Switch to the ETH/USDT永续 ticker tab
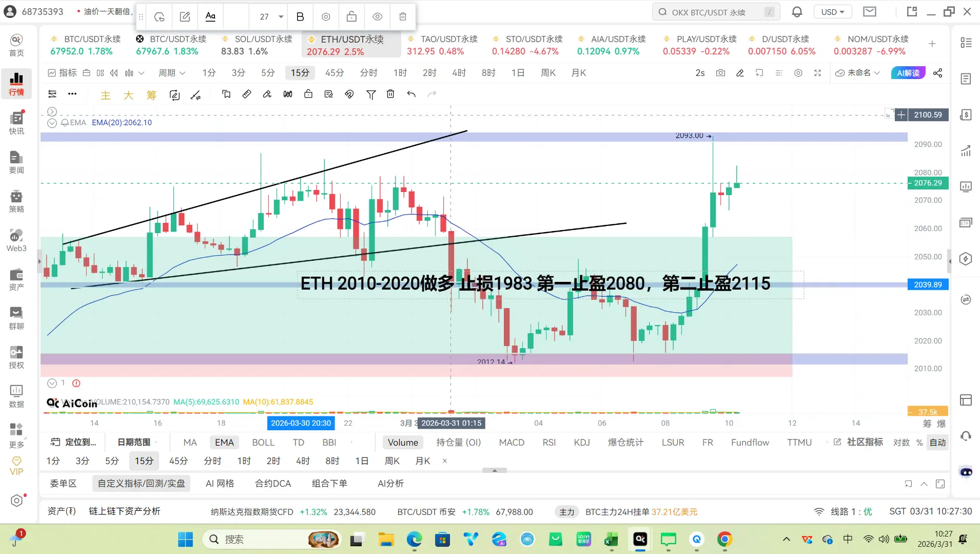Screen dimensions: 980x554 click(x=351, y=45)
